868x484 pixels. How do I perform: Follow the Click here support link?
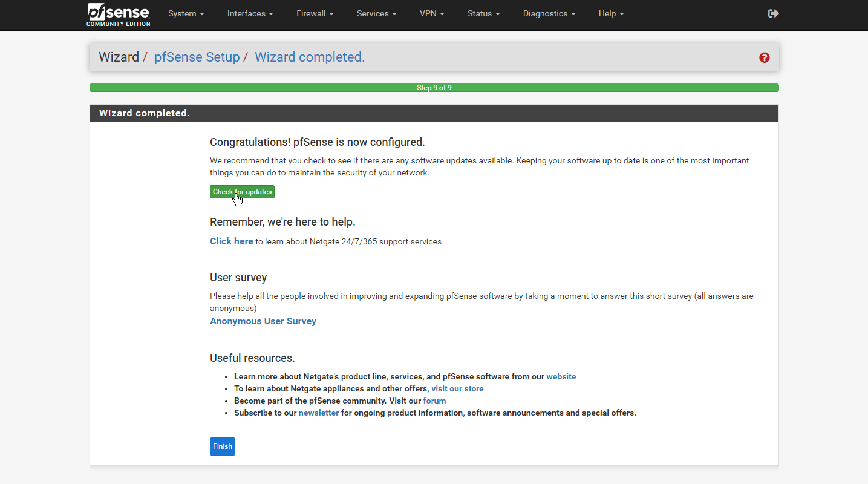[x=232, y=241]
